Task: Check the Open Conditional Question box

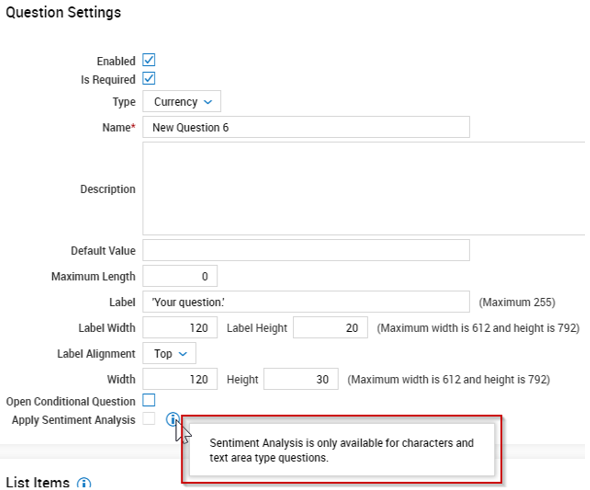Action: [x=149, y=400]
